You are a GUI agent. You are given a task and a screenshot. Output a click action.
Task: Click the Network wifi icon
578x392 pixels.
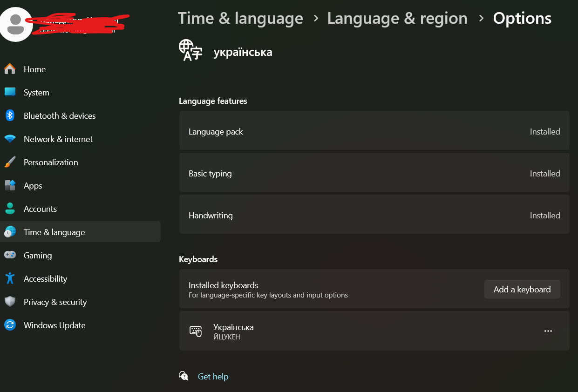(x=10, y=139)
